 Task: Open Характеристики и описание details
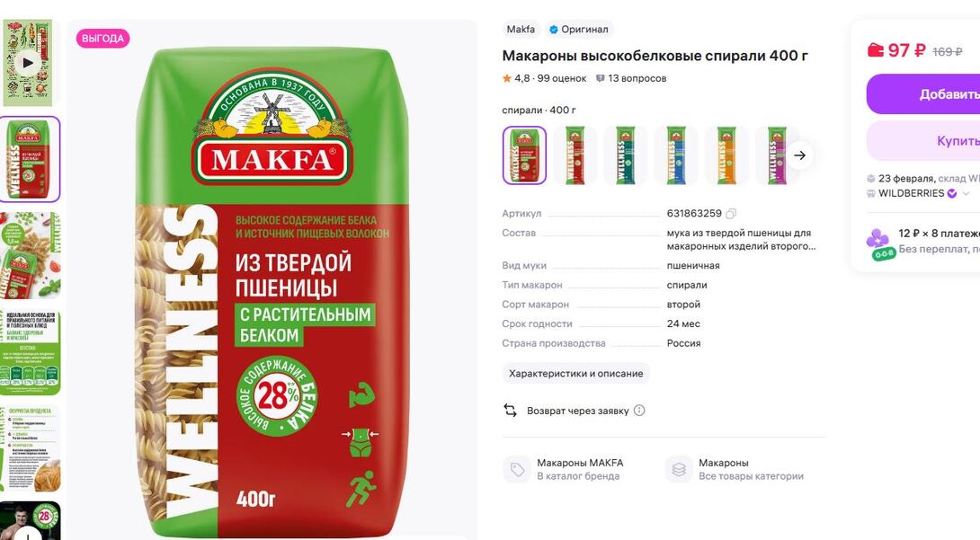[x=575, y=373]
